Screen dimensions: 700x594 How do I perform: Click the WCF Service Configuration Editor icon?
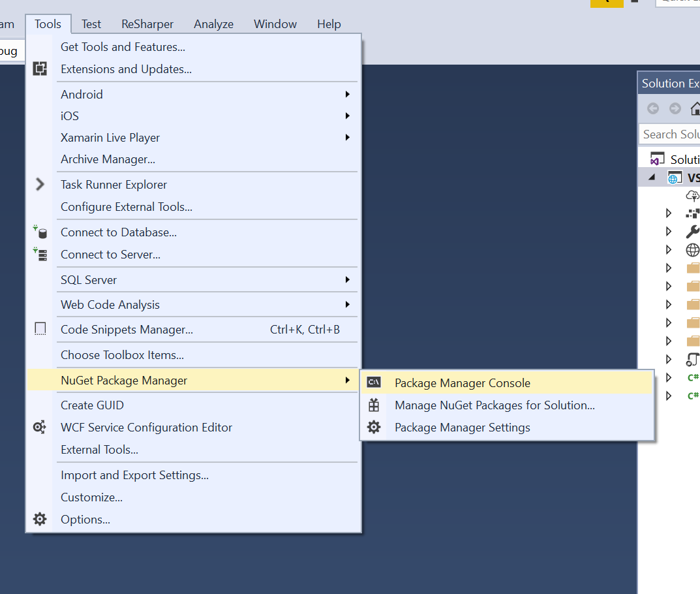click(x=40, y=428)
